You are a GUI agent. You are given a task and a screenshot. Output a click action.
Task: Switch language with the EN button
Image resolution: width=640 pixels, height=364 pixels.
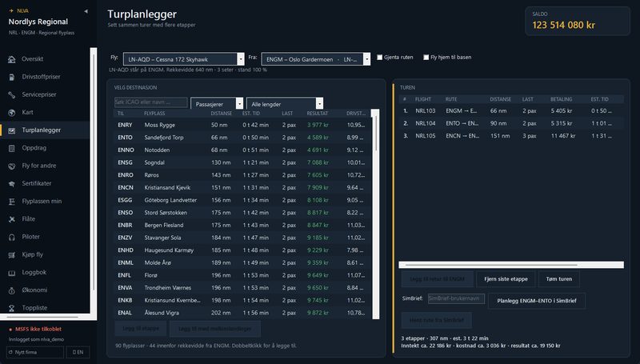(78, 352)
